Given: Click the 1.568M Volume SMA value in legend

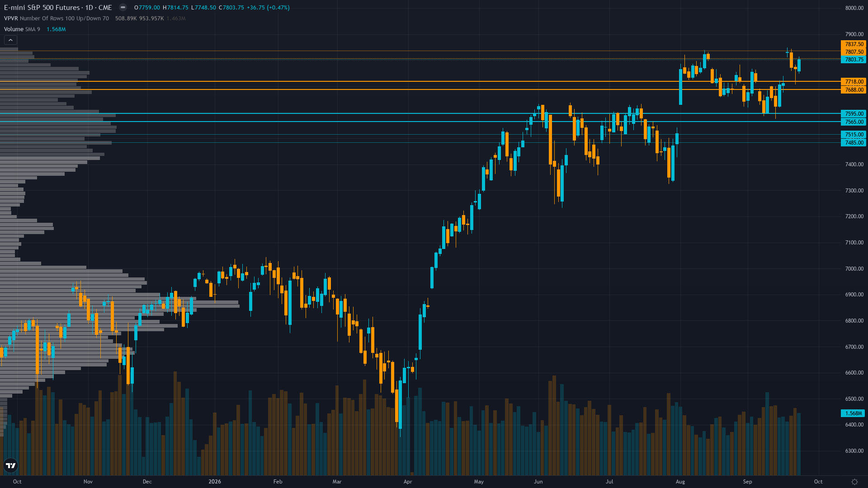Looking at the screenshot, I should 56,29.
